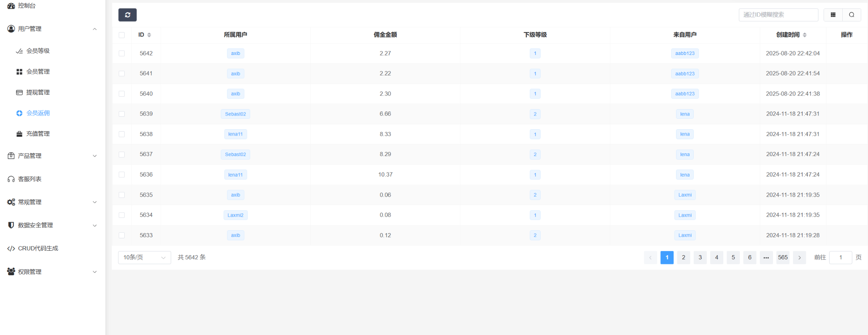Open 客服列表 headset item
868x335 pixels.
coord(29,179)
